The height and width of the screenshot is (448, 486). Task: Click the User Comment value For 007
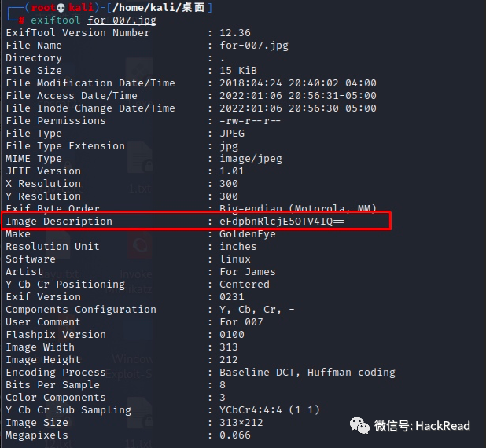[241, 322]
